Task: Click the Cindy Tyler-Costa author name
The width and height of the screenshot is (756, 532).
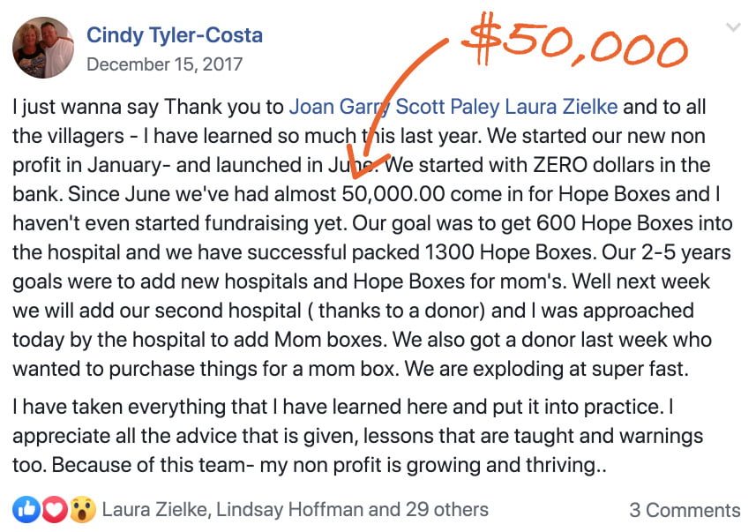Action: pos(175,35)
